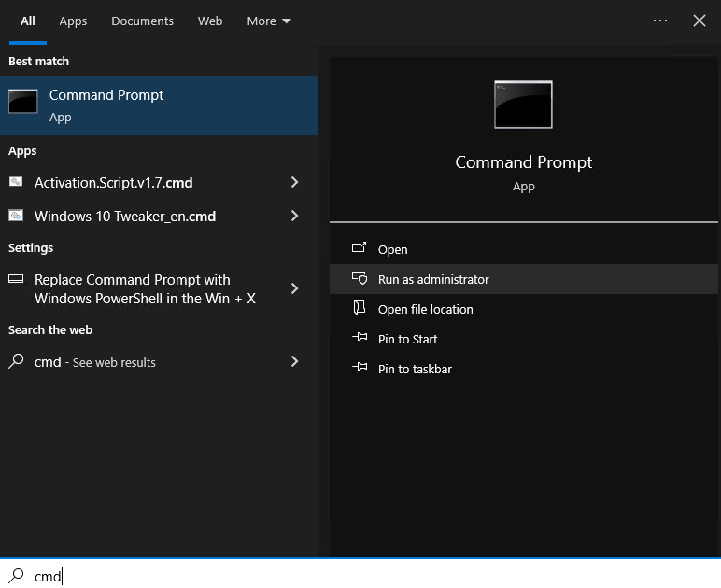Open Command Prompt best match result
The width and height of the screenshot is (721, 588).
pyautogui.click(x=159, y=105)
